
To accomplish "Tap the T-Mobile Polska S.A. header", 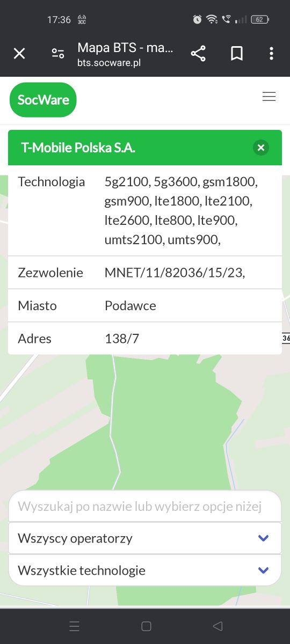I will pos(78,148).
